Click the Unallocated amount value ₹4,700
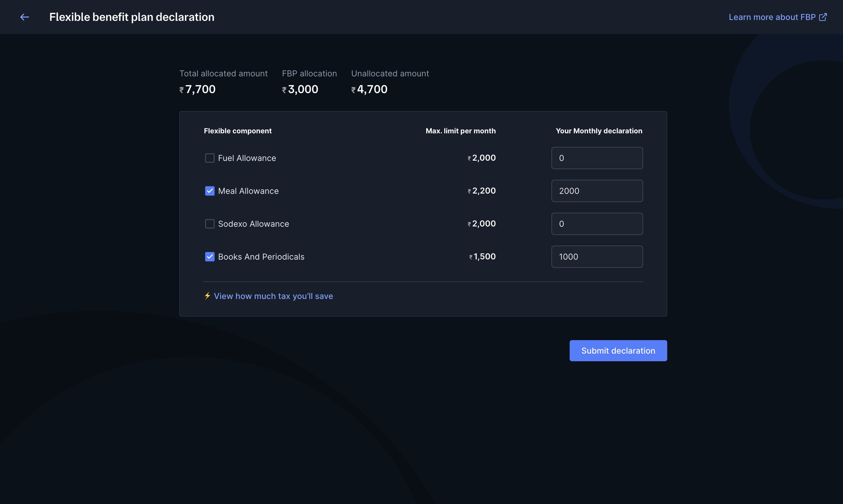Image resolution: width=843 pixels, height=504 pixels. tap(369, 89)
